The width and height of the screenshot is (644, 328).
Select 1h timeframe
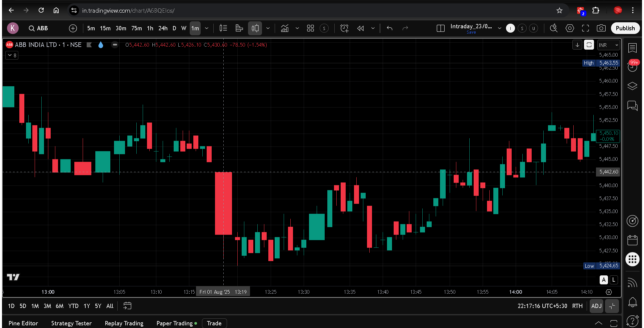click(150, 28)
